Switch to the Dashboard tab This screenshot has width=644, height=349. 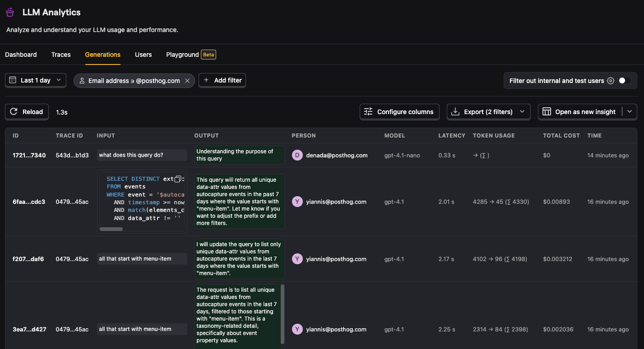tap(21, 55)
